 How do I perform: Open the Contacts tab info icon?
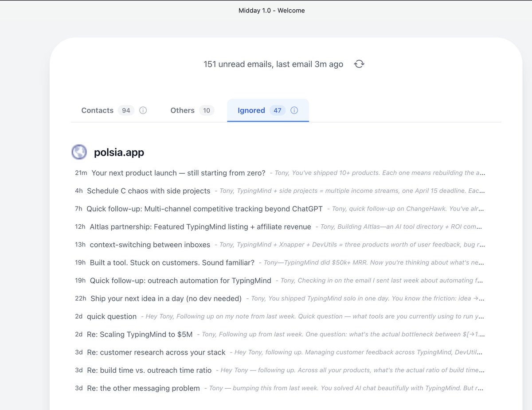pyautogui.click(x=143, y=110)
